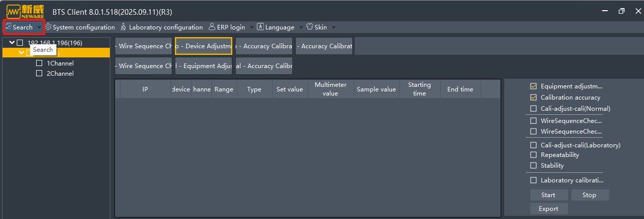Viewport: 644px width, 219px height.
Task: Click the Skin shirt icon
Action: point(309,27)
